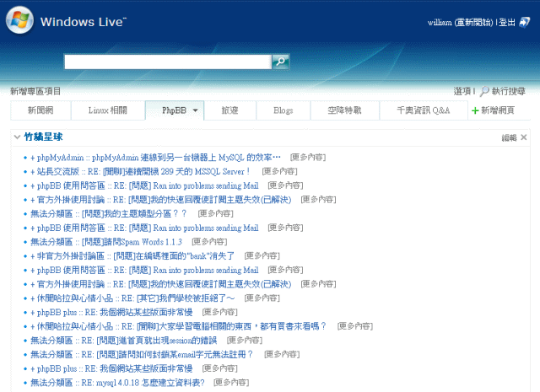Open the 旅遊 tab

(229, 110)
